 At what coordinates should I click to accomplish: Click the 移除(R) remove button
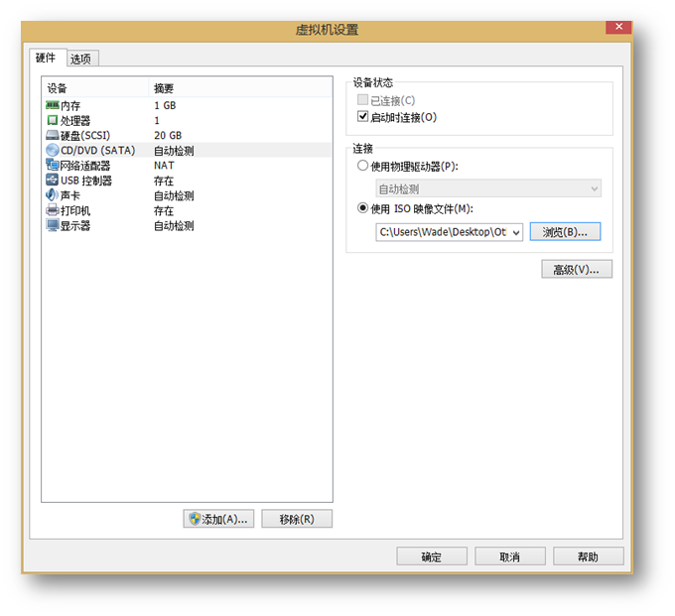pos(297,519)
